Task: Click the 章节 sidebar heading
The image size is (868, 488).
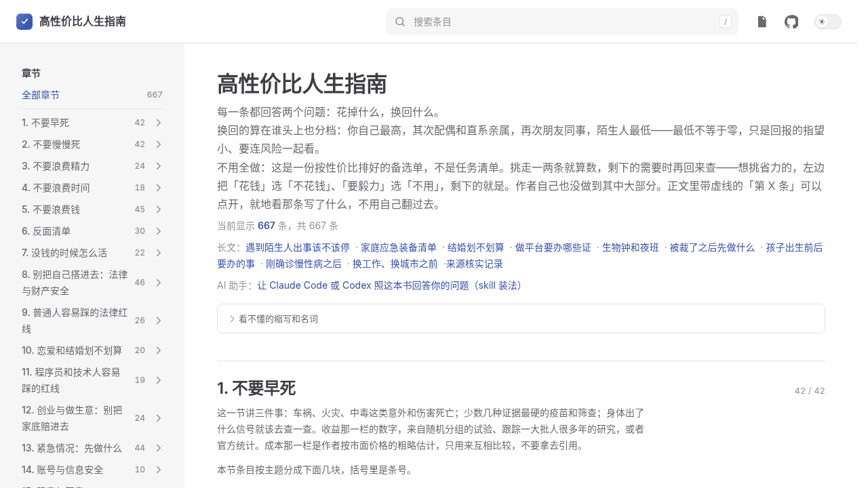Action: click(x=31, y=73)
